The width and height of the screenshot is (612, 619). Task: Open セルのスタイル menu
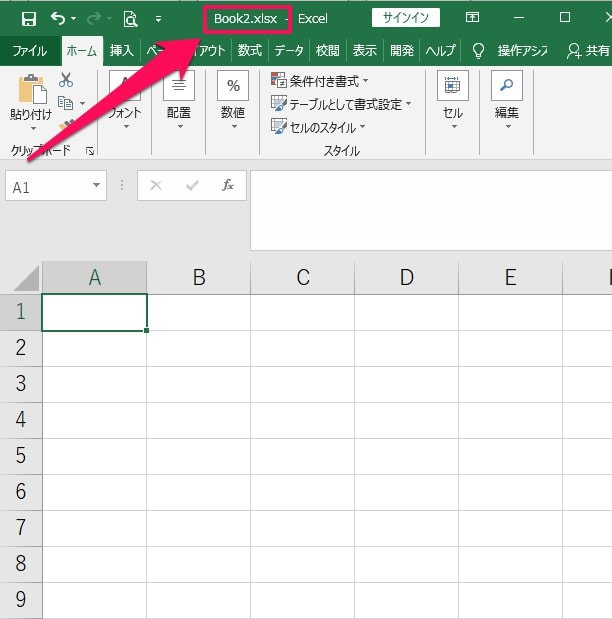click(x=318, y=127)
